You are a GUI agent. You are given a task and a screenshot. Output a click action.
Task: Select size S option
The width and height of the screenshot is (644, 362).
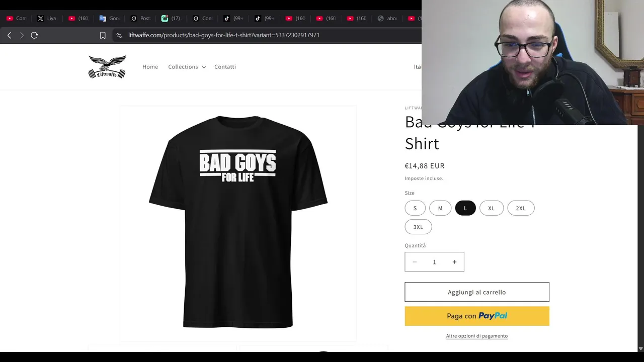[415, 208]
